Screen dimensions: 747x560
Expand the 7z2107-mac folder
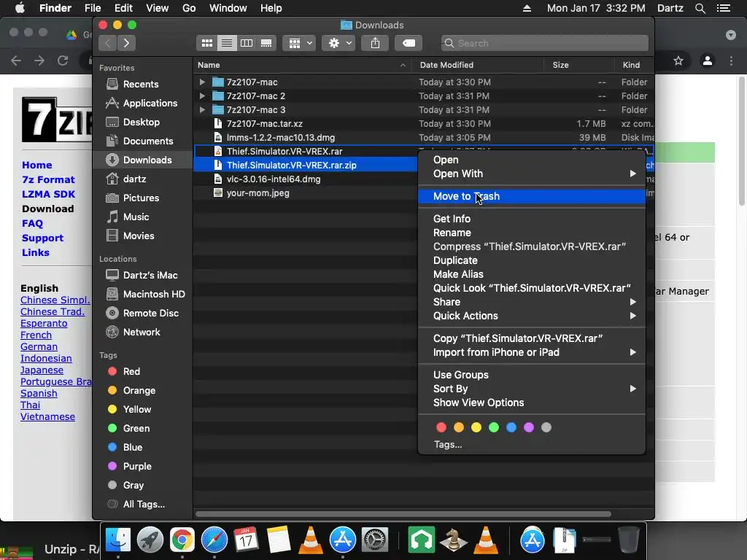tap(202, 82)
